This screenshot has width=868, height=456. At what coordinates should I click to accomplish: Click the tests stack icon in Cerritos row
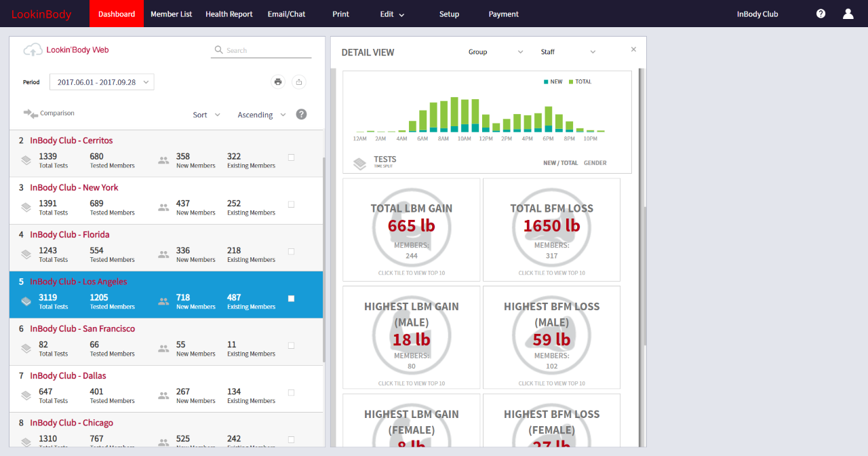[26, 160]
